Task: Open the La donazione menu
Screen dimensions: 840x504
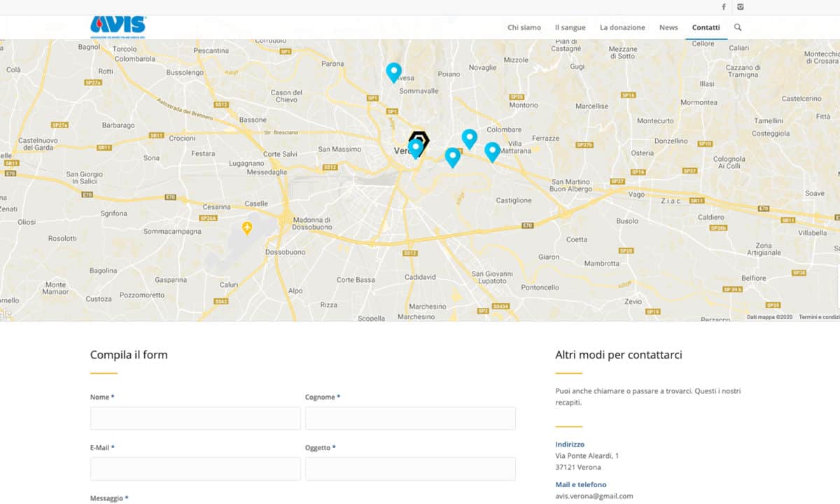Action: click(x=622, y=27)
